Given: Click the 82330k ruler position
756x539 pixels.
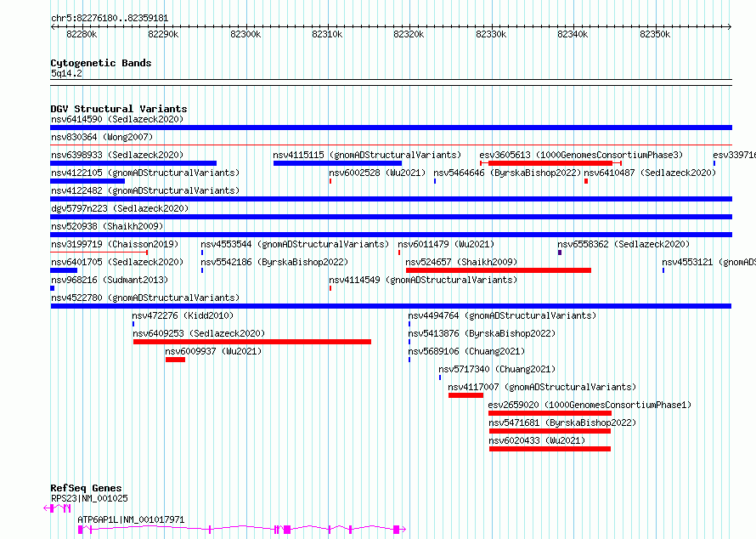Looking at the screenshot, I should 491,34.
